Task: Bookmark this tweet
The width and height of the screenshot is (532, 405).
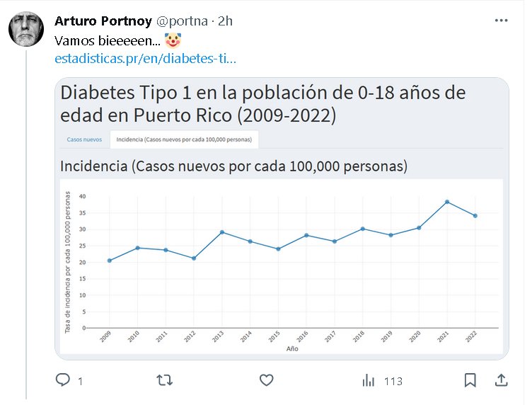Action: point(470,381)
